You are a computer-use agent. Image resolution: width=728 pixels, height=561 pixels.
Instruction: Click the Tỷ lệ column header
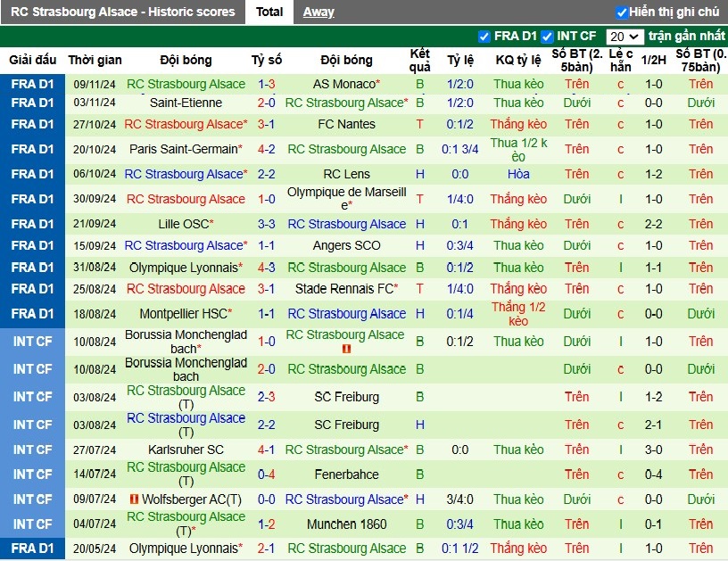coord(460,60)
